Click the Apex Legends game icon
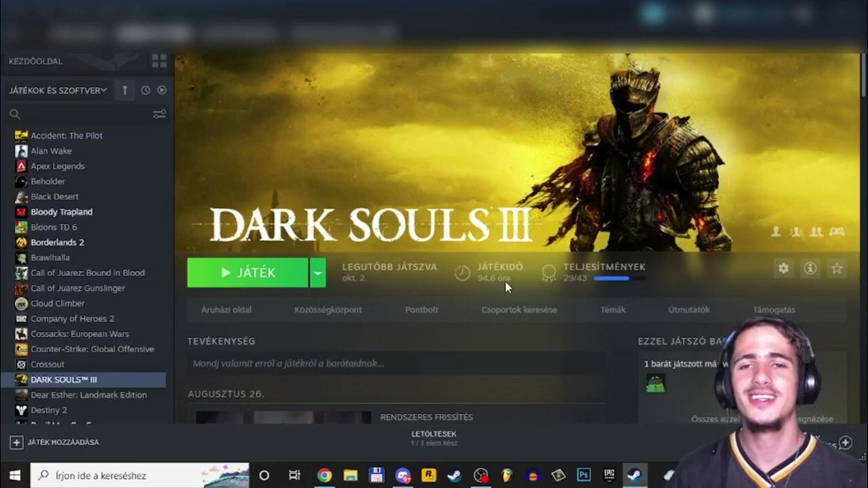The height and width of the screenshot is (488, 868). (x=22, y=166)
